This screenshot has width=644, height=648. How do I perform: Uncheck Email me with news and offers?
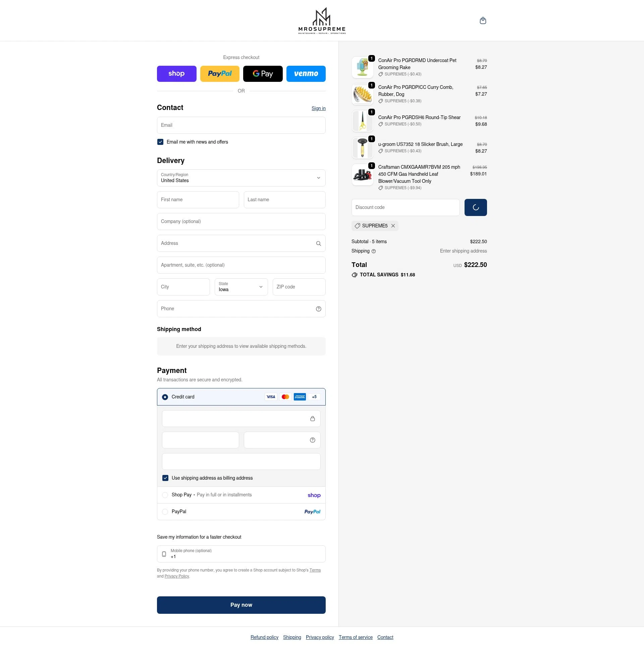(x=160, y=142)
